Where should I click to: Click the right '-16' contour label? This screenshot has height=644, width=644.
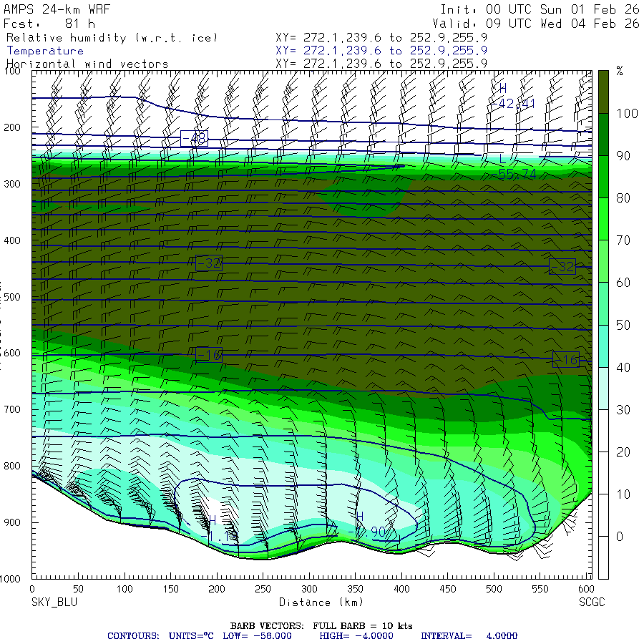tap(566, 360)
